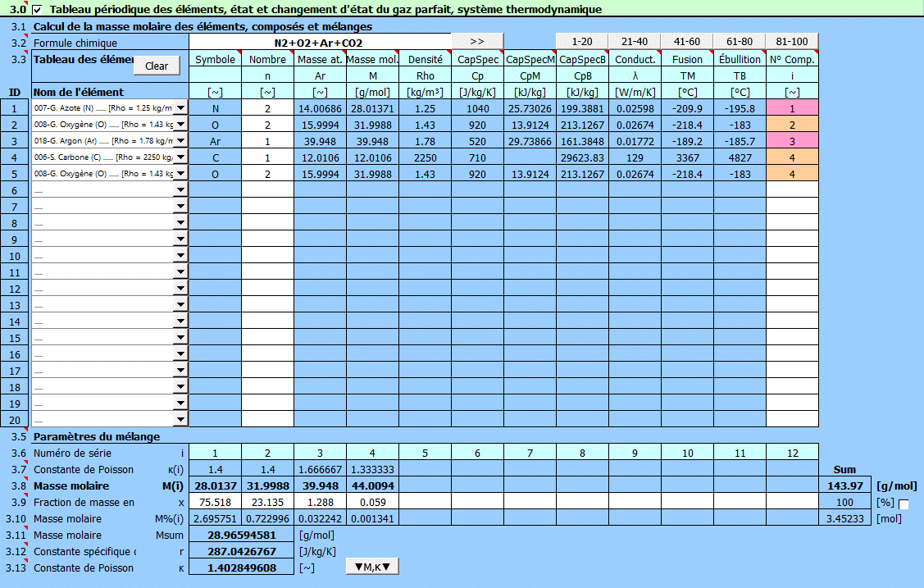Click the N2+O2+Ar+CO2 chemical formula field
Screen dimensions: 924x588
point(320,43)
